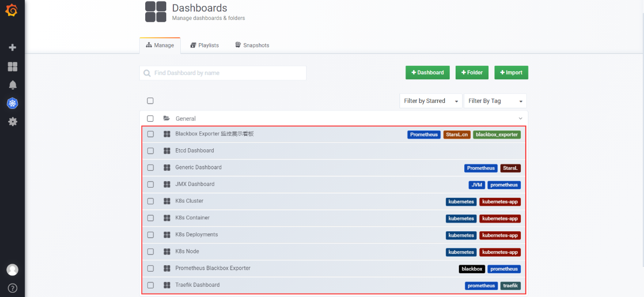The width and height of the screenshot is (644, 297).
Task: Open the Filter By Tag dropdown
Action: (495, 101)
